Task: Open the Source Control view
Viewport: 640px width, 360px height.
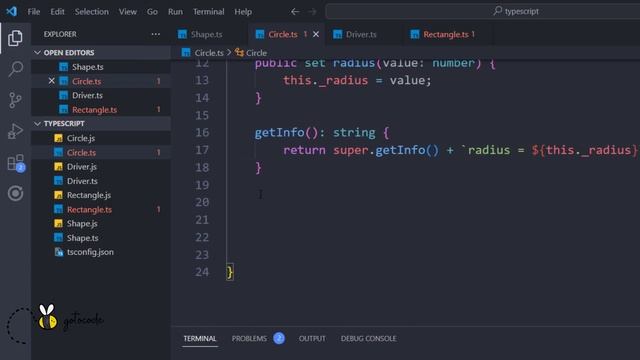Action: (15, 100)
